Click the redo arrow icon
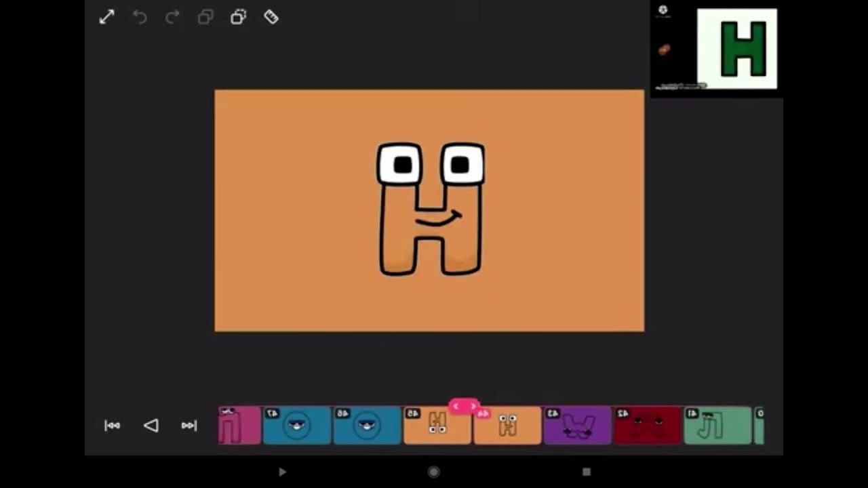This screenshot has width=868, height=488. (172, 18)
